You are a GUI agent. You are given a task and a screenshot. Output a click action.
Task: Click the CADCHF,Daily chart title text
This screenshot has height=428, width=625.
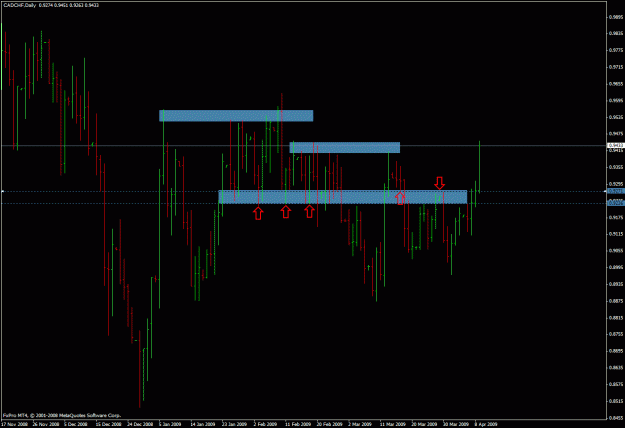20,5
